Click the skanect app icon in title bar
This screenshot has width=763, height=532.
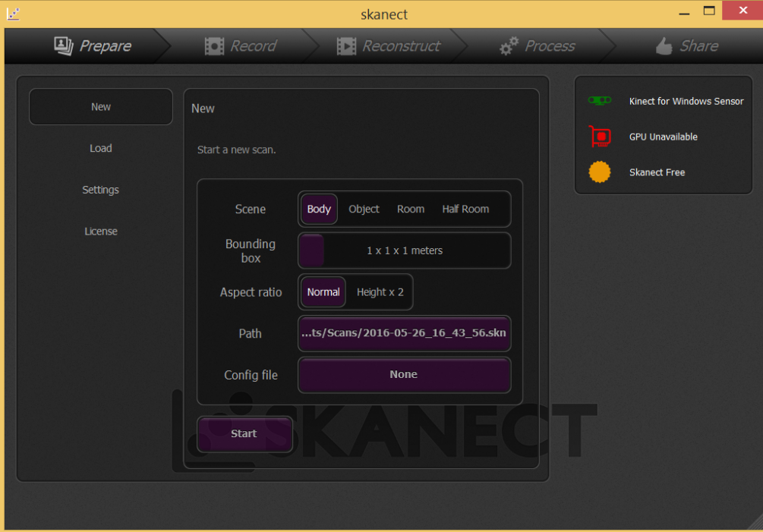pyautogui.click(x=13, y=14)
